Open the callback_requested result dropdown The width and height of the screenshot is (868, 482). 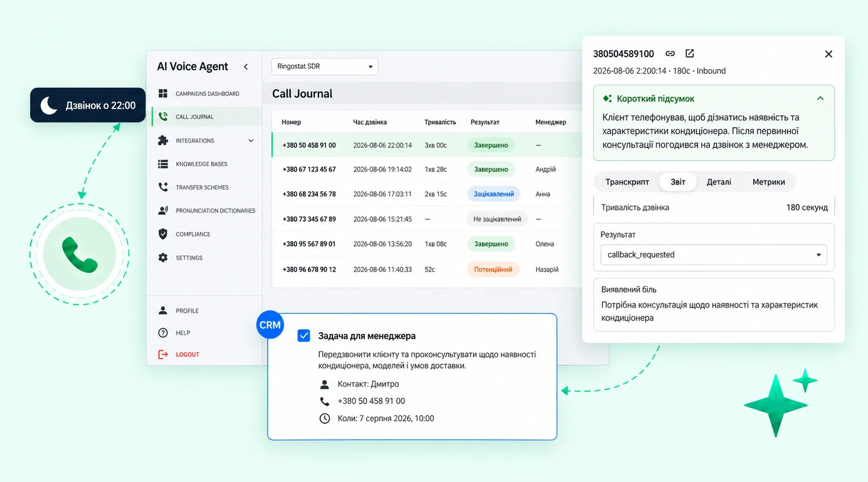[714, 255]
